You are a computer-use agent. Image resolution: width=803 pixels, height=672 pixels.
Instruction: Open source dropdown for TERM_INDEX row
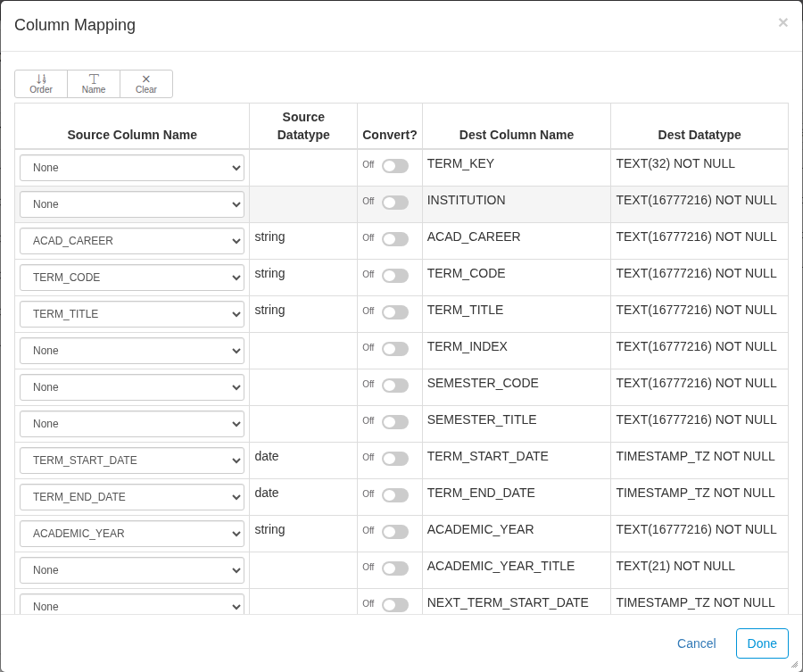[x=132, y=351]
